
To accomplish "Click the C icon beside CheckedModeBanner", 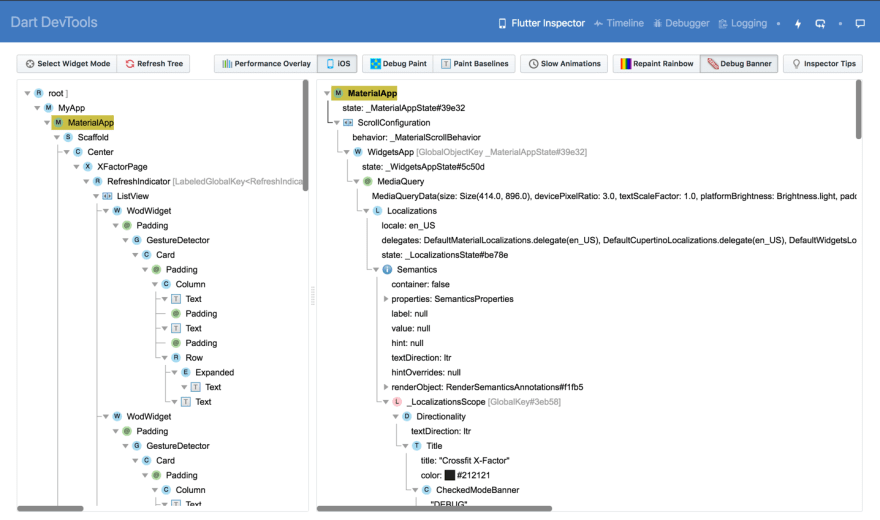I will pos(427,490).
